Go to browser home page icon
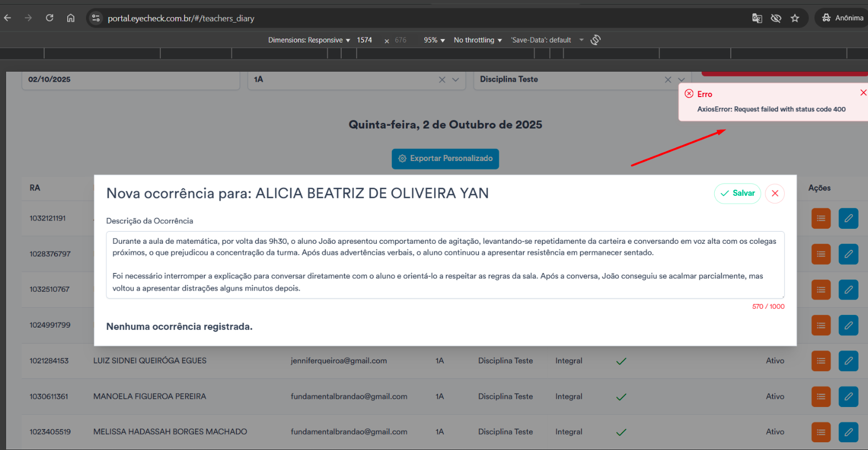Image resolution: width=868 pixels, height=450 pixels. (71, 18)
